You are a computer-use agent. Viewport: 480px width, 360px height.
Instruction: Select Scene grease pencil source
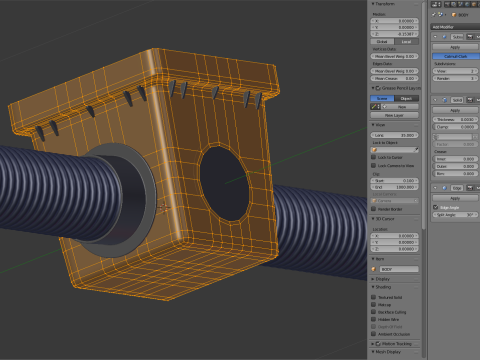[382, 98]
